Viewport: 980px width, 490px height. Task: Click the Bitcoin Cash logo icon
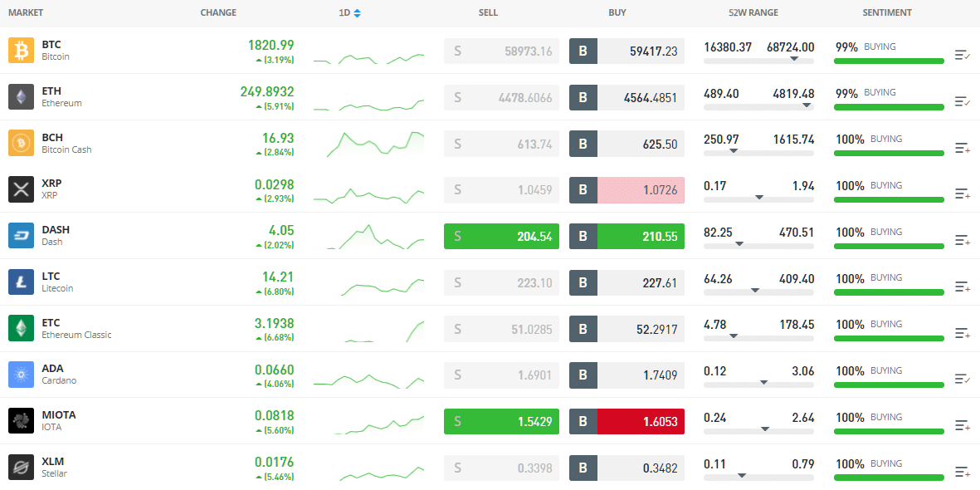tap(22, 144)
